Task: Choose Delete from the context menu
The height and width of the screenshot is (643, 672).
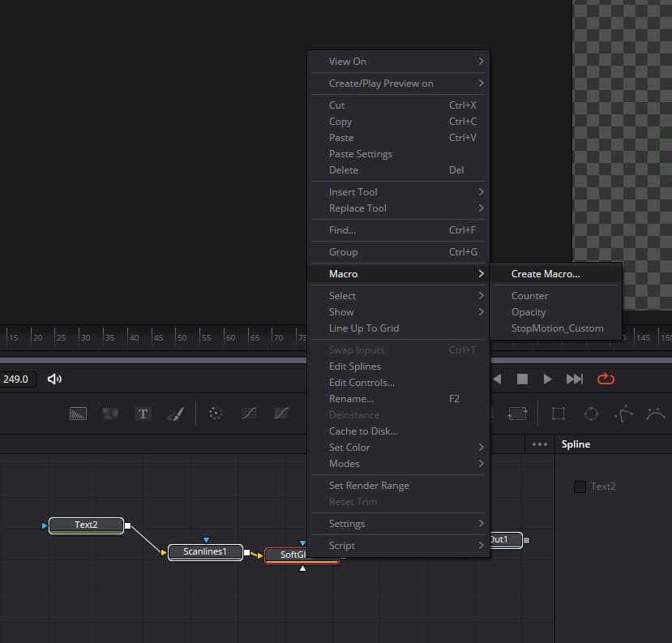Action: pyautogui.click(x=399, y=170)
